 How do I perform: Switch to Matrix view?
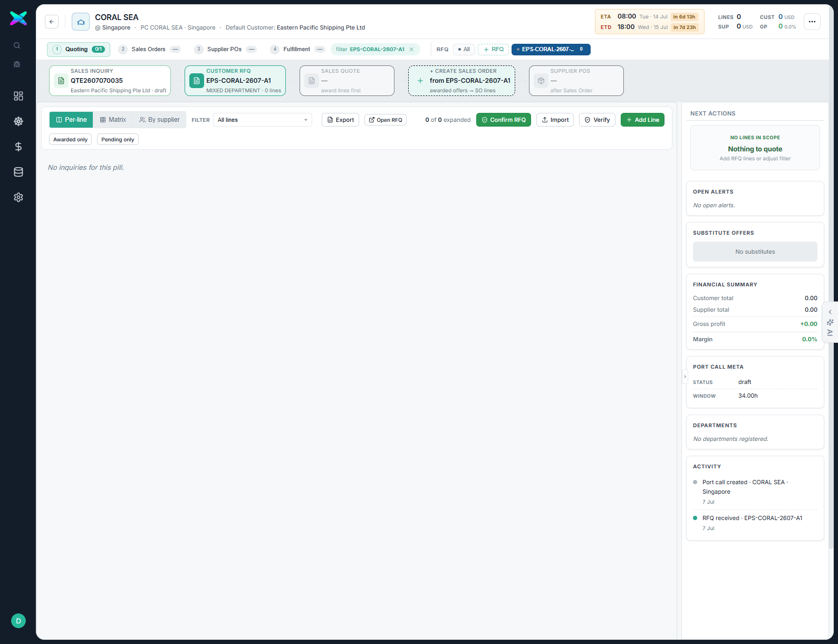click(113, 120)
